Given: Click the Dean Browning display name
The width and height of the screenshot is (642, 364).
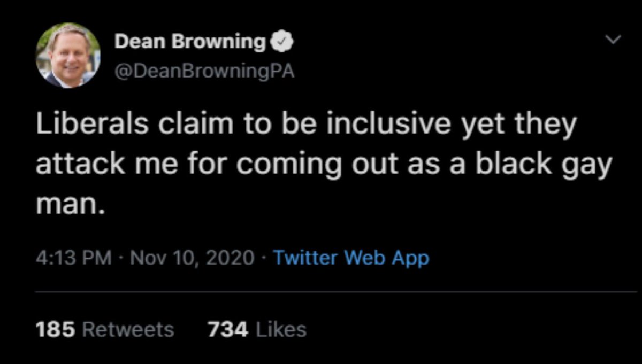Looking at the screenshot, I should coord(190,41).
